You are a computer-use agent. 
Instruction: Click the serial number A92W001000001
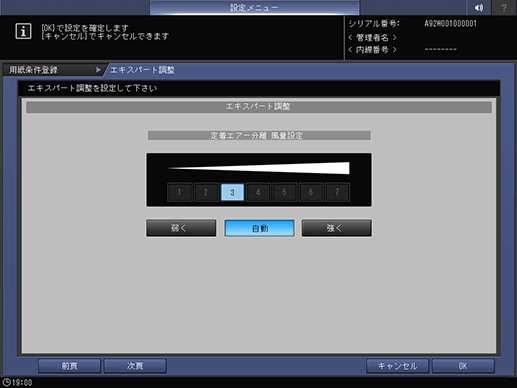click(x=450, y=24)
